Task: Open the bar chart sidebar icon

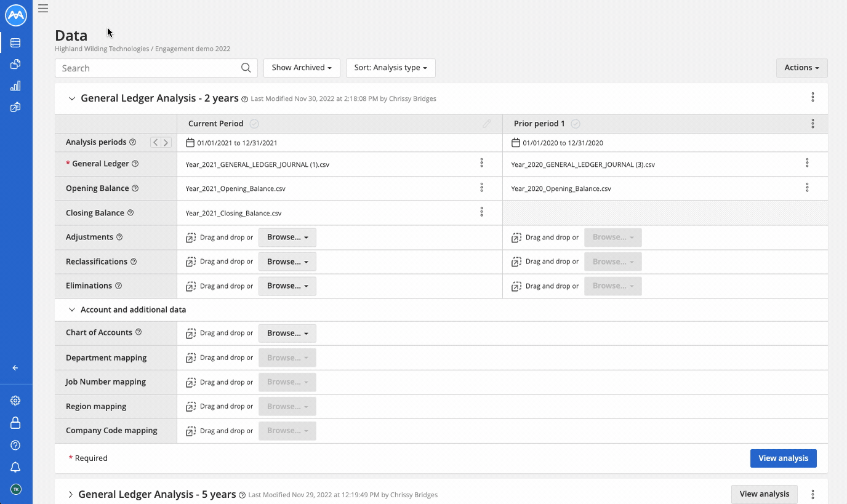Action: (15, 86)
